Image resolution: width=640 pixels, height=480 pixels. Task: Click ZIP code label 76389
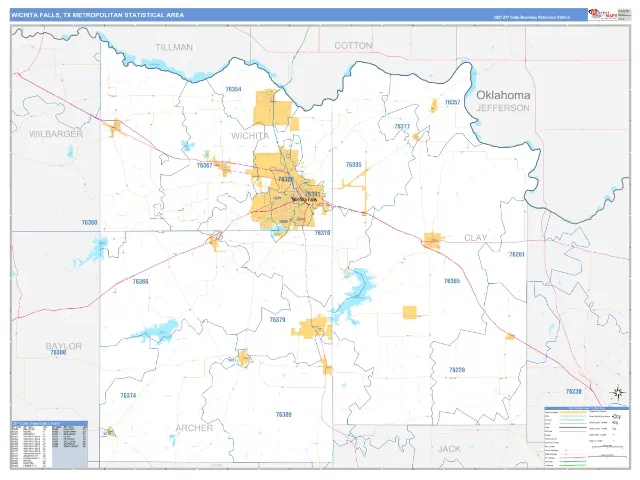(x=284, y=414)
